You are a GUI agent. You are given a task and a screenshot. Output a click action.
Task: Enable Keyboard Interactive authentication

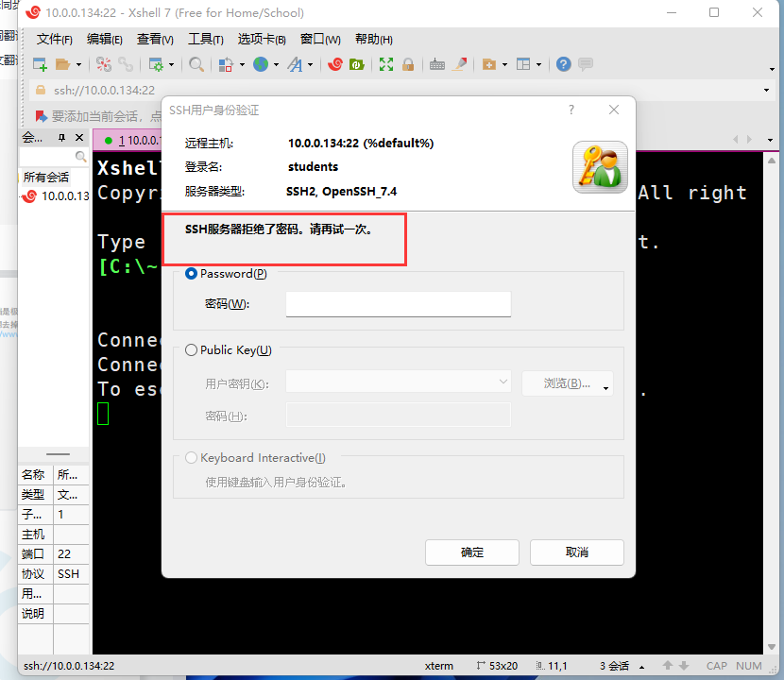(191, 457)
